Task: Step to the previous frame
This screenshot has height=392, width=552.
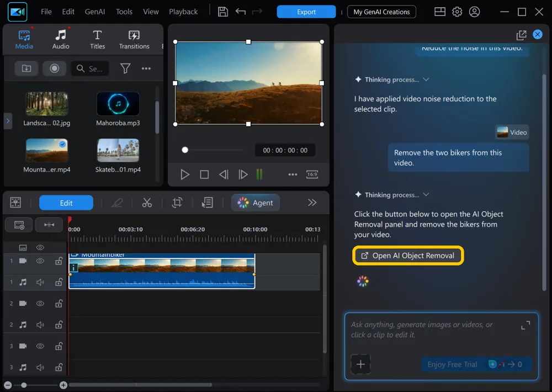Action: [224, 174]
